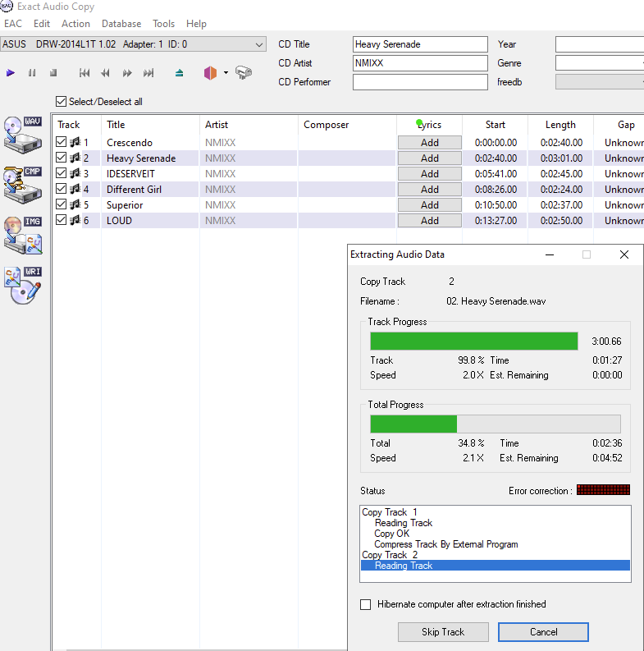Click the music note icon on track 5

click(x=75, y=204)
